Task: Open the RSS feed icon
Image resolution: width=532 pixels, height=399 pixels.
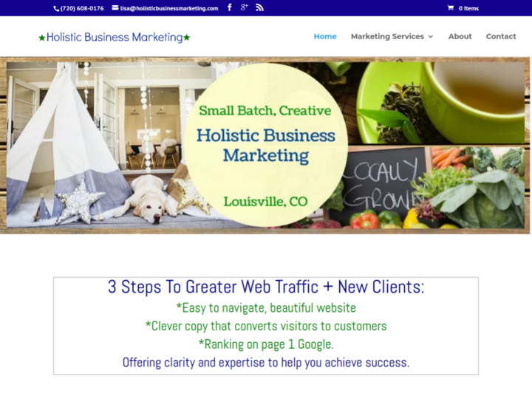Action: pos(259,8)
